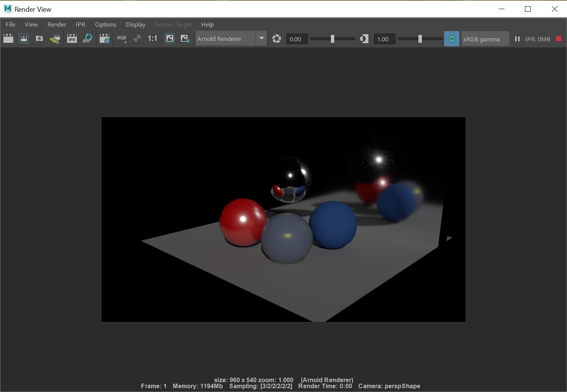The width and height of the screenshot is (567, 392).
Task: Toggle alpha channel display
Action: 137,38
